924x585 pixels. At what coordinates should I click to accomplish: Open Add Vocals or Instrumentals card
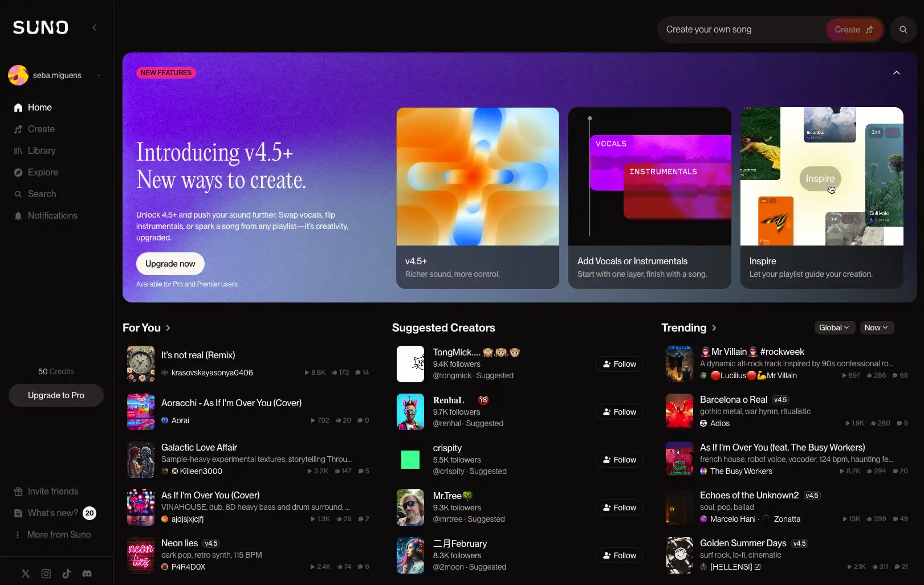649,198
